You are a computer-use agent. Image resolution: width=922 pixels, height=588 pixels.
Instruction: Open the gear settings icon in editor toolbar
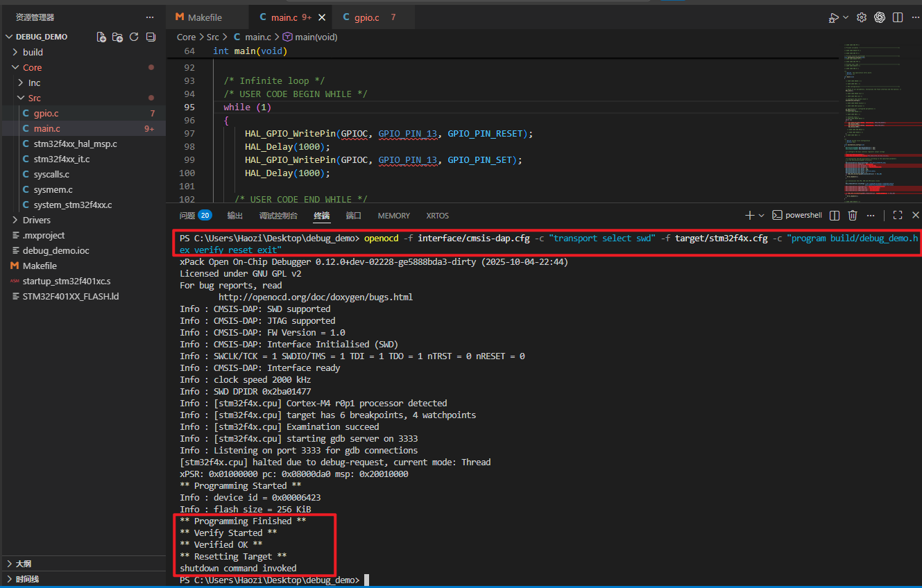coord(862,17)
